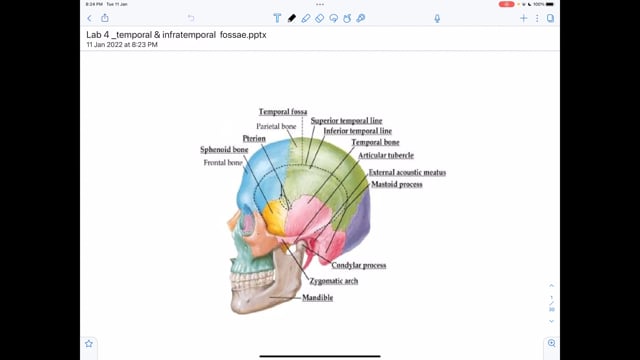Tap the 'Mandible' label
This screenshot has width=640, height=360.
[318, 298]
